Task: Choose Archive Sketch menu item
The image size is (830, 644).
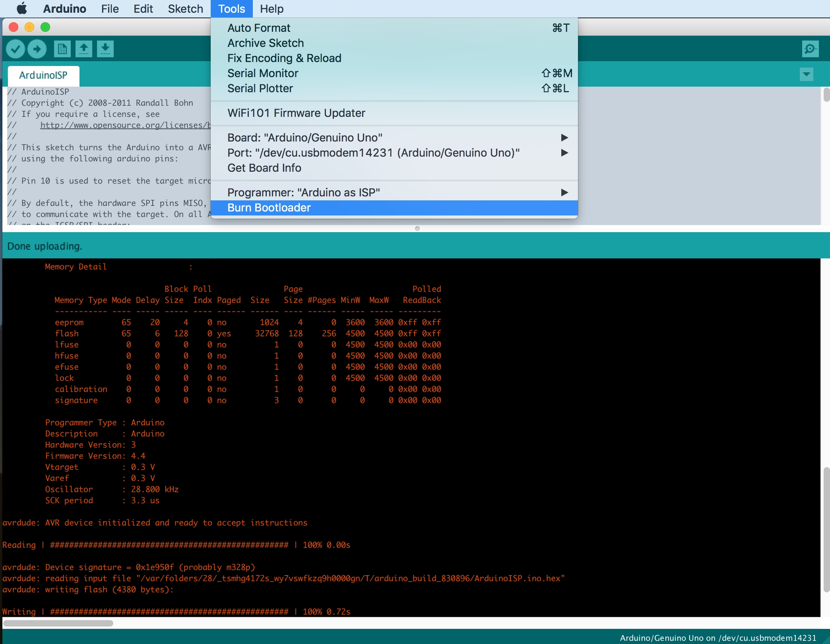Action: click(394, 43)
